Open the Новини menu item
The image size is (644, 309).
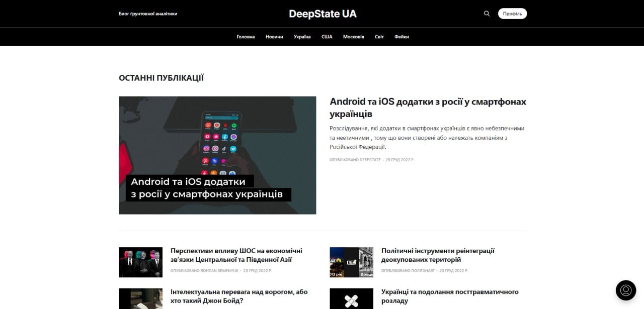274,37
